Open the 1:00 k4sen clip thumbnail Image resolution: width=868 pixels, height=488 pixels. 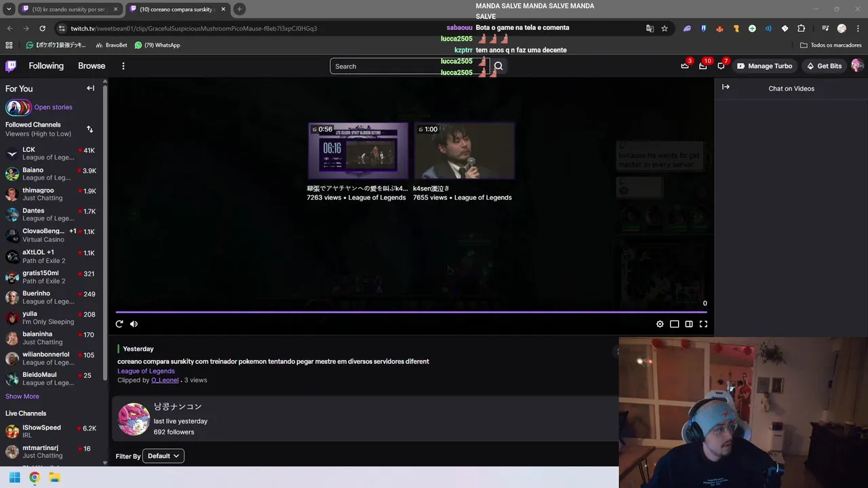pos(464,150)
